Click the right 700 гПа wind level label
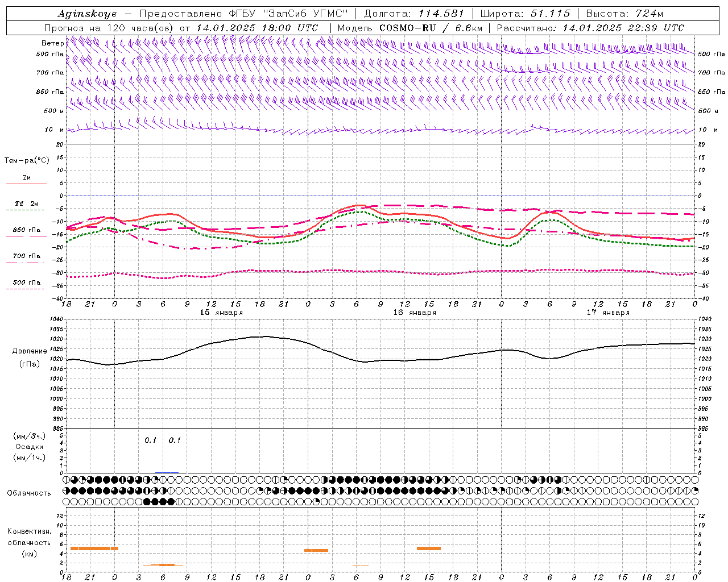 pos(712,73)
